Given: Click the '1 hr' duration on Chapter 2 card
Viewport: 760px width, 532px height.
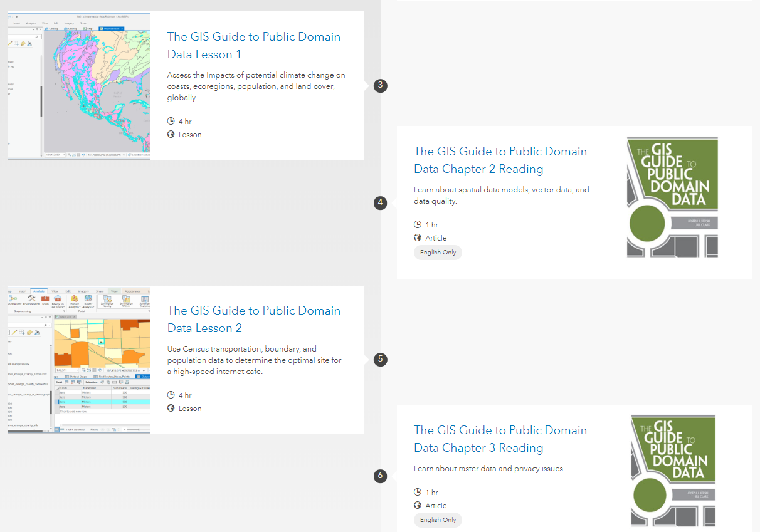Looking at the screenshot, I should pyautogui.click(x=432, y=225).
